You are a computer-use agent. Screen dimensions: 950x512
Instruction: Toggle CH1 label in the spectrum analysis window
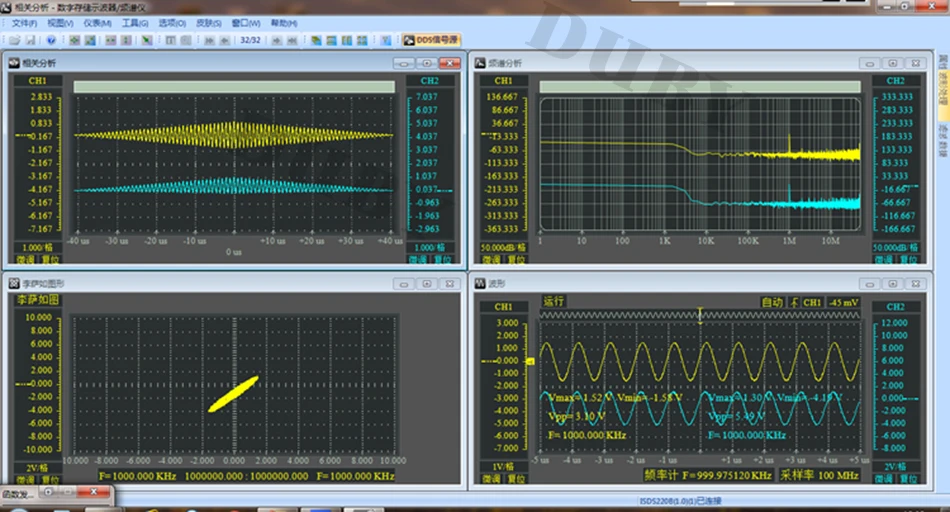[x=503, y=81]
